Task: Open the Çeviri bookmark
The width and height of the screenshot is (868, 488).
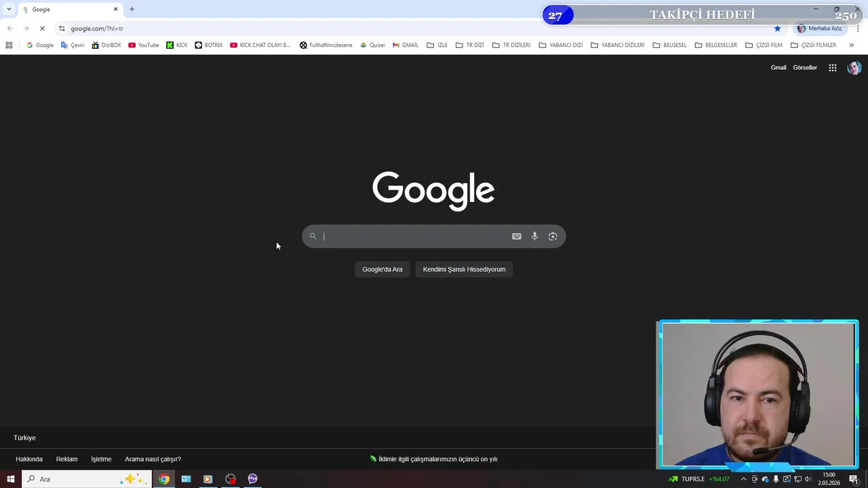Action: click(73, 45)
